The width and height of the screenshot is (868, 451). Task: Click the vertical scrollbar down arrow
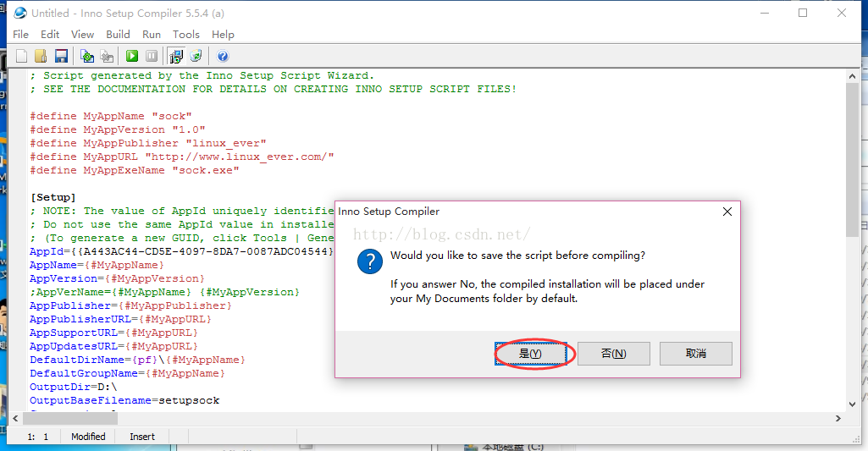pos(853,404)
